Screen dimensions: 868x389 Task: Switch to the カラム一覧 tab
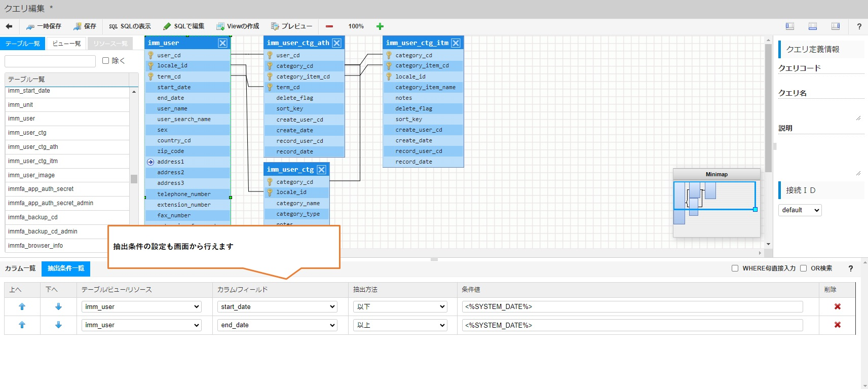pos(20,268)
